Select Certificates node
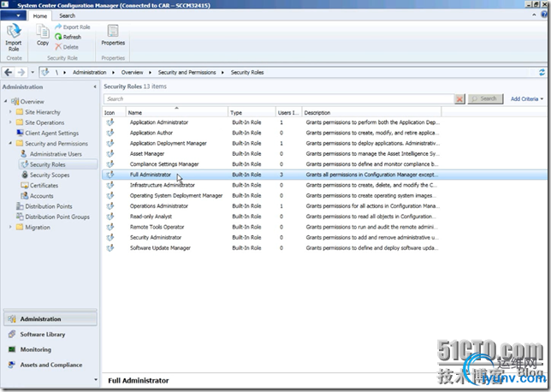The height and width of the screenshot is (392, 551). [x=39, y=185]
